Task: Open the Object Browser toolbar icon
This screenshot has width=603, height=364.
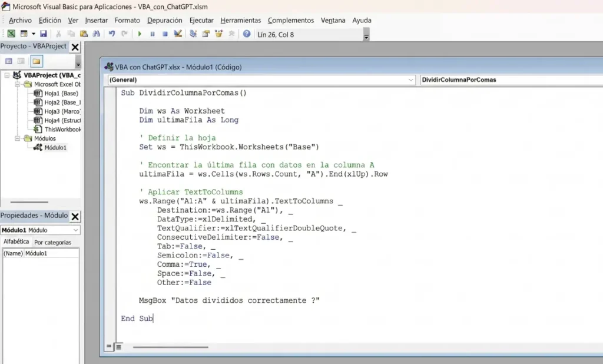Action: coord(218,34)
